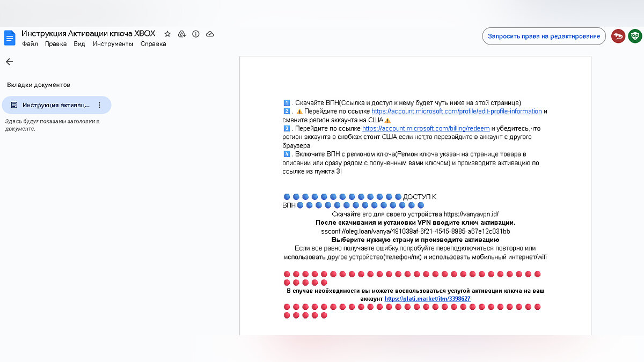Image resolution: width=644 pixels, height=362 pixels.
Task: Open the Google Docs home icon
Action: point(10,38)
